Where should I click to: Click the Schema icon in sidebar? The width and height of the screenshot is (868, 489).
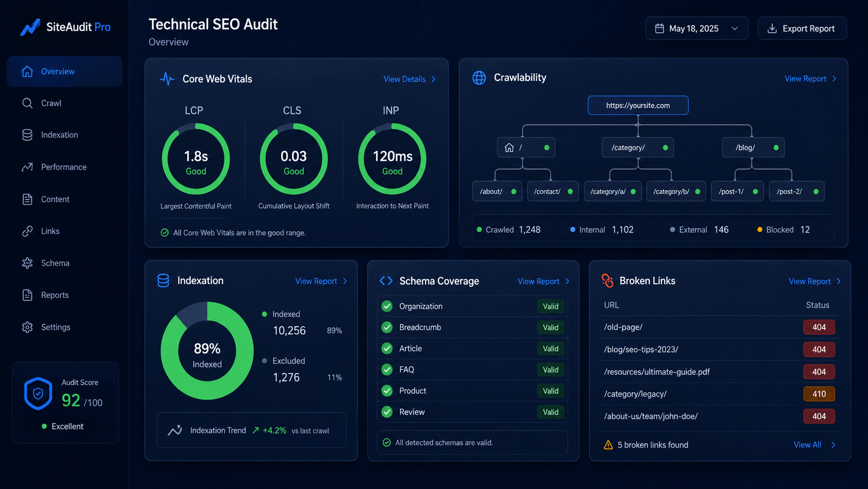pyautogui.click(x=28, y=263)
